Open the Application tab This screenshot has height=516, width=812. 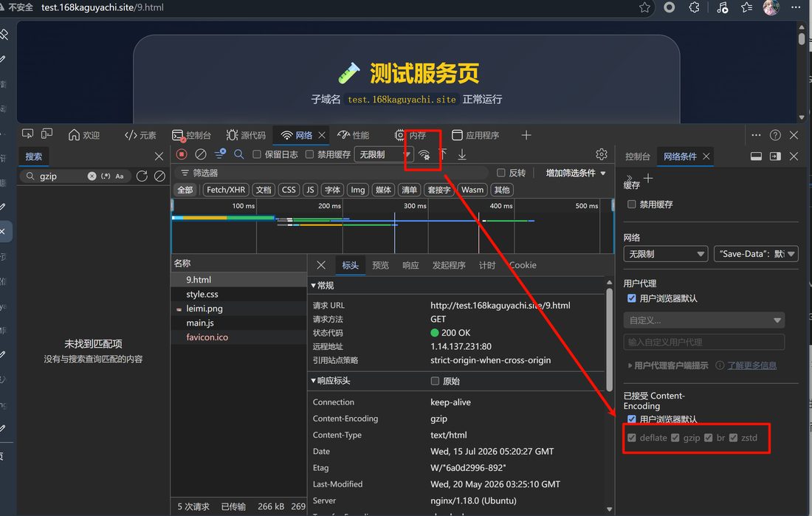[476, 135]
